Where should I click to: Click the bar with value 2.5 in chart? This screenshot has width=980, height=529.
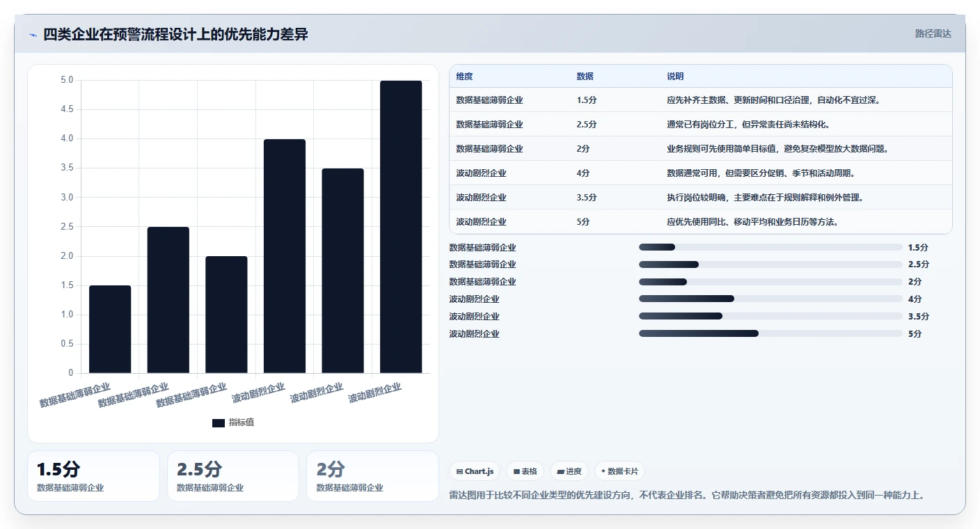[x=168, y=300]
